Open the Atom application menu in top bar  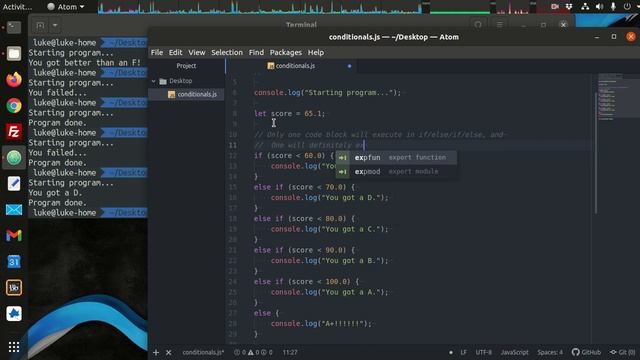(65, 7)
